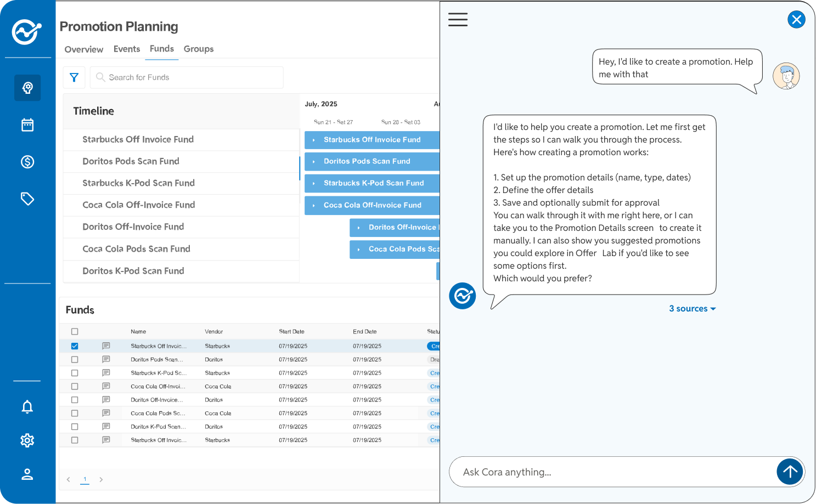The width and height of the screenshot is (816, 504).
Task: Open settings gear icon
Action: tap(27, 440)
